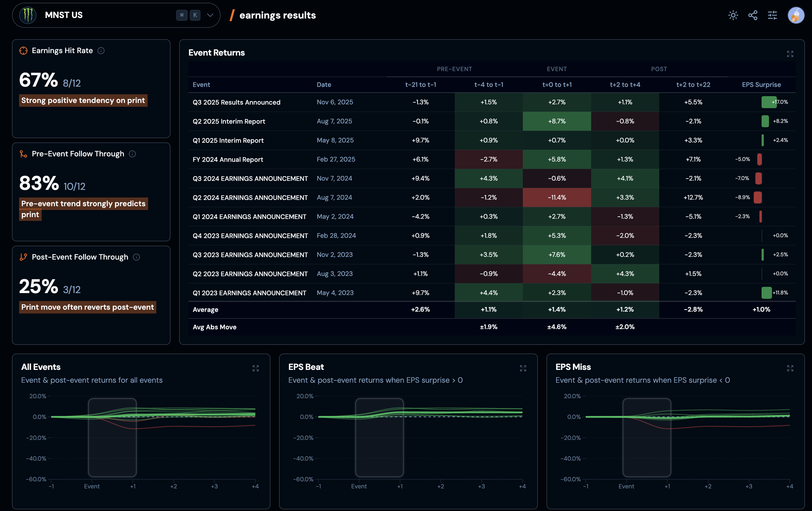Open the filter settings sliders icon
This screenshot has width=812, height=511.
tap(772, 15)
